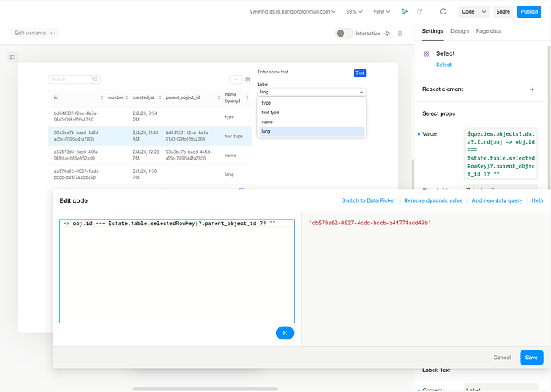This screenshot has width=551, height=392.
Task: Click the table settings gear icon
Action: (x=248, y=80)
